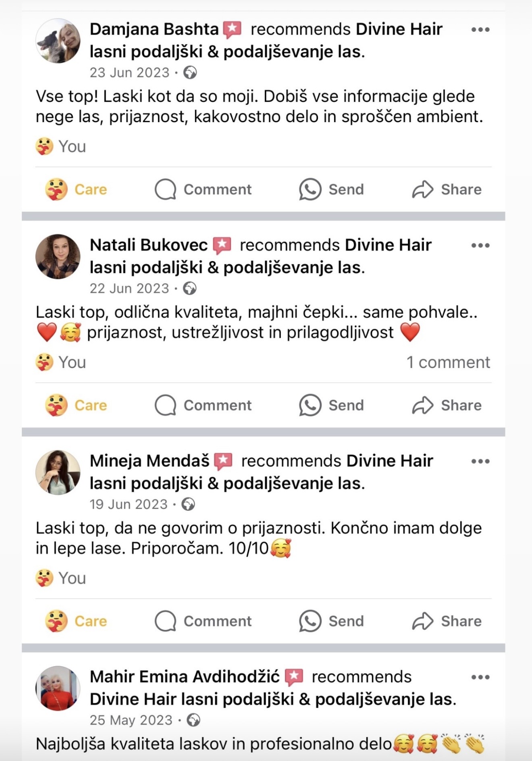This screenshot has width=532, height=761.
Task: Click Share arrow under Damjana Bashta's review
Action: tap(422, 189)
